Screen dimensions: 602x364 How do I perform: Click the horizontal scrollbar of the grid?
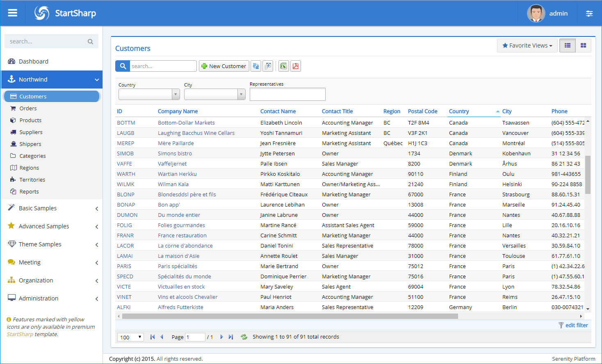click(290, 316)
